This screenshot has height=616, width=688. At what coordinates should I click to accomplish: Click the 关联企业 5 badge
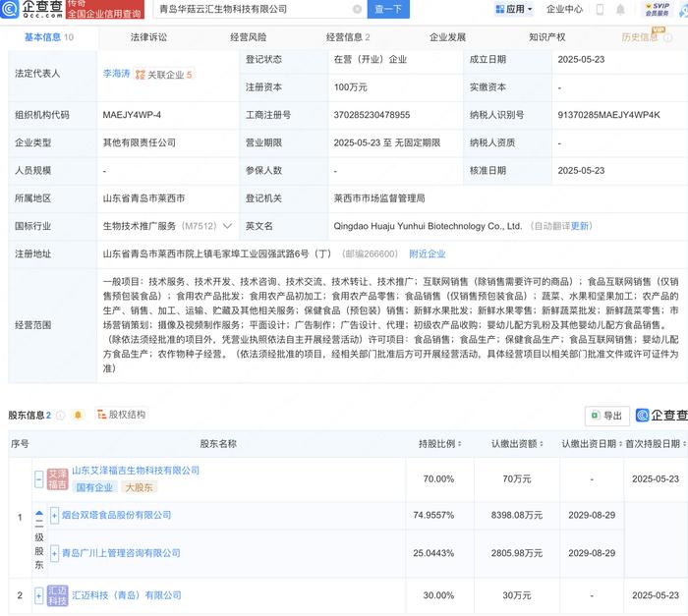[x=164, y=75]
